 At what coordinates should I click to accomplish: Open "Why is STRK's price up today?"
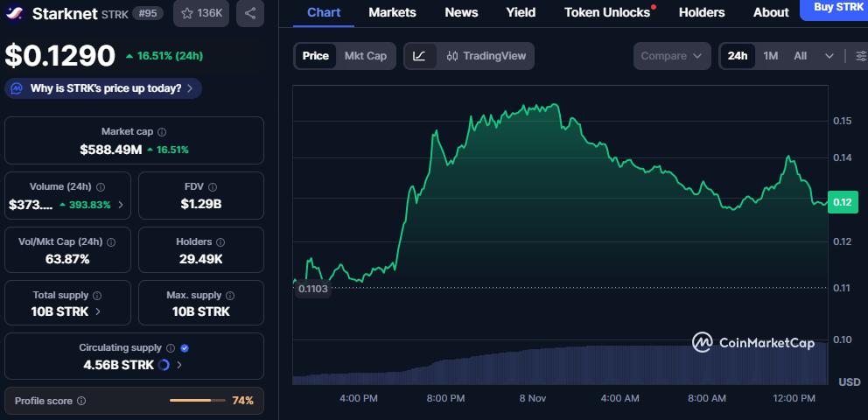click(104, 88)
